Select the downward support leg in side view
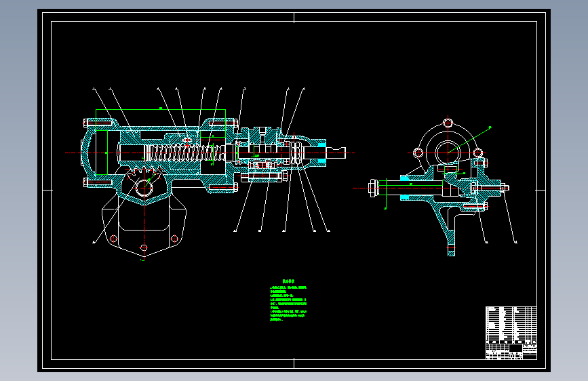The image size is (588, 381). [x=445, y=230]
